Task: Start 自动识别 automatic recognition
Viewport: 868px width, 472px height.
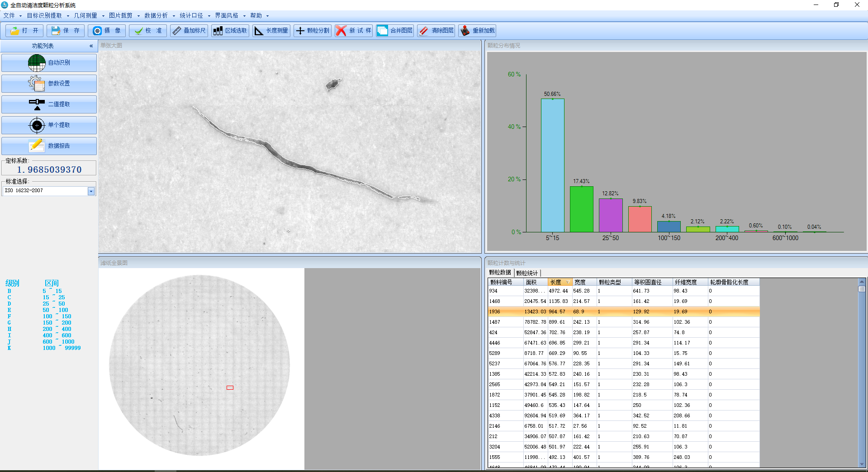Action: (49, 63)
